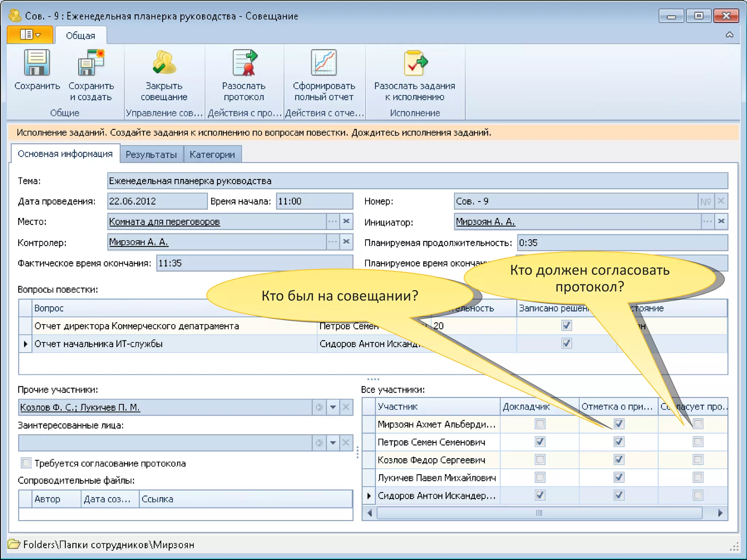Toggle Докладчик checkbox for Петров Семен Семенович

pyautogui.click(x=540, y=442)
